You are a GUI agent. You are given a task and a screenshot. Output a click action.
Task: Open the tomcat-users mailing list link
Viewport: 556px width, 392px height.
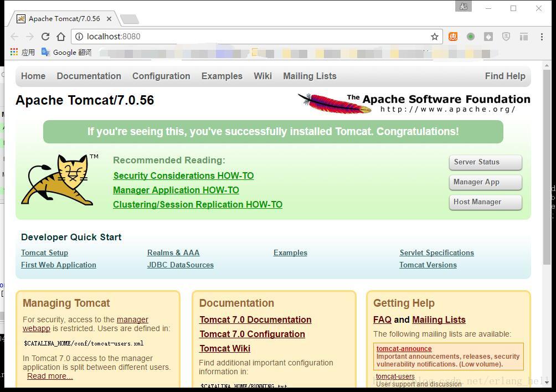(395, 376)
